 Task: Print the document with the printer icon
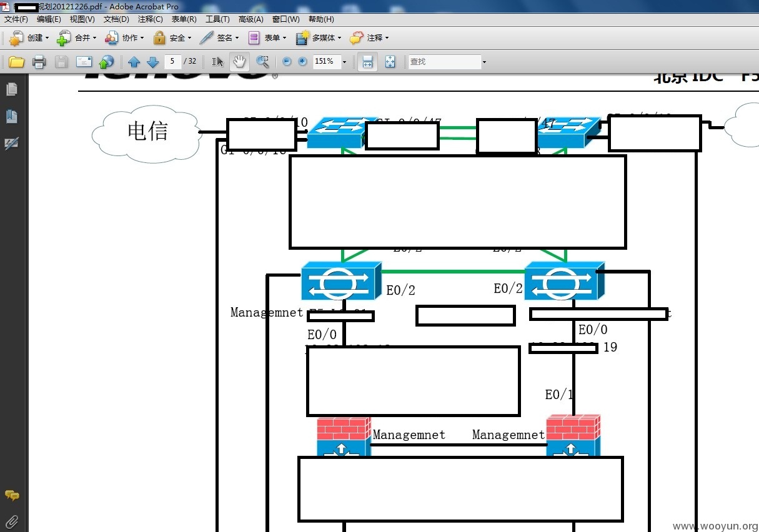[39, 62]
